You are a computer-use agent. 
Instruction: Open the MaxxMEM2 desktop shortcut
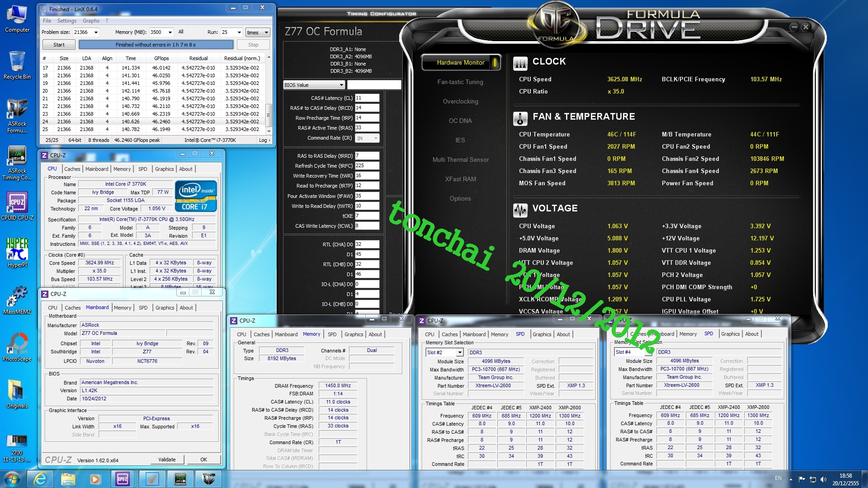click(x=17, y=297)
